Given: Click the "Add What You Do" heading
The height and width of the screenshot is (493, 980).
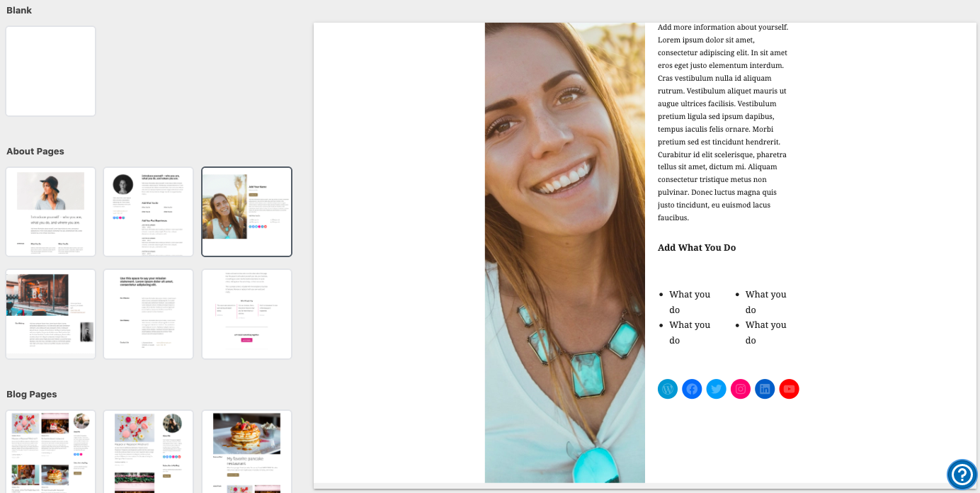Looking at the screenshot, I should coord(697,248).
